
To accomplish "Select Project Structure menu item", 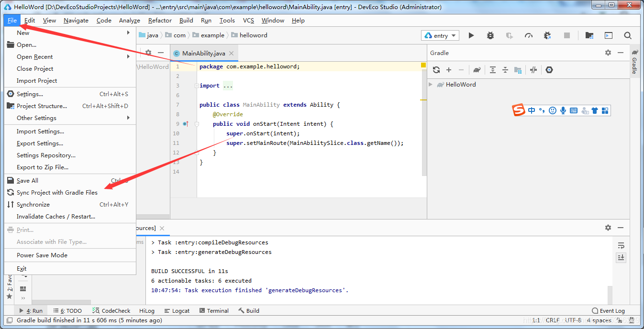I will (70, 106).
